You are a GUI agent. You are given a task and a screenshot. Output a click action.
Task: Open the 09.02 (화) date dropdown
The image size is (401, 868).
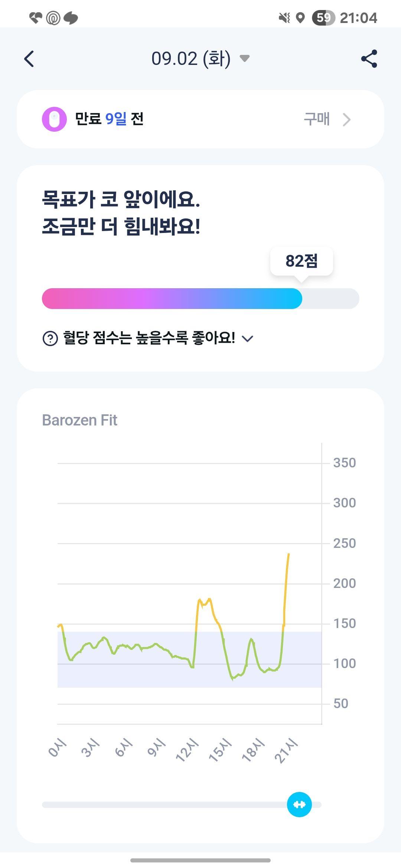[200, 59]
